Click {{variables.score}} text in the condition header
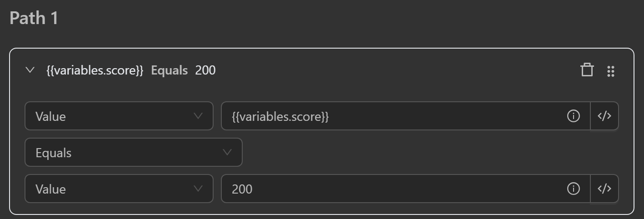This screenshot has width=644, height=219. click(95, 70)
